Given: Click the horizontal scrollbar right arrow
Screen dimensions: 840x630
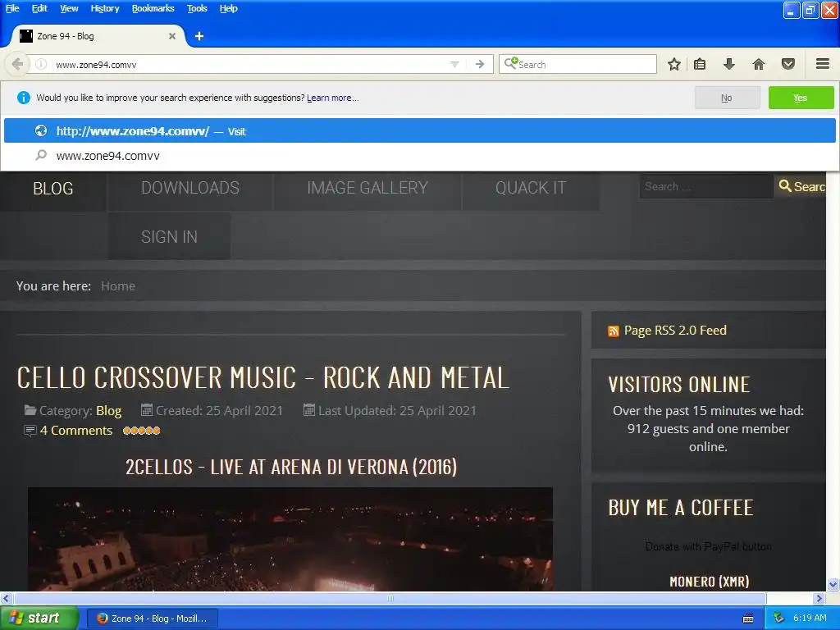Looking at the screenshot, I should coord(819,598).
